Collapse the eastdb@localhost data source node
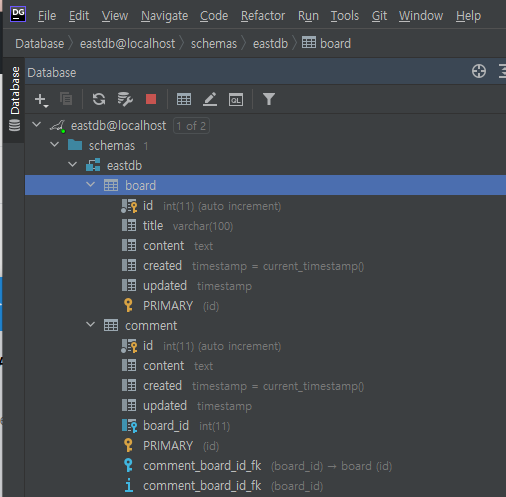The width and height of the screenshot is (506, 497). click(36, 125)
